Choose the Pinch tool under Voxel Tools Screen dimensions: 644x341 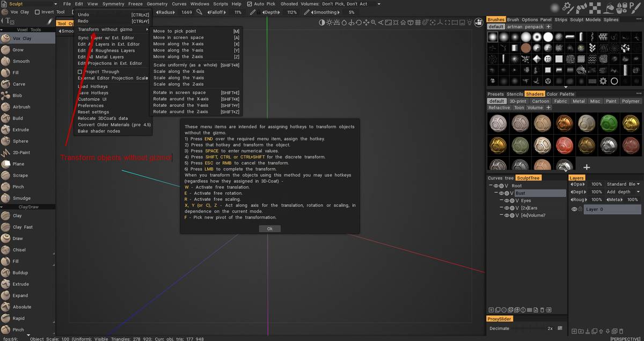18,187
